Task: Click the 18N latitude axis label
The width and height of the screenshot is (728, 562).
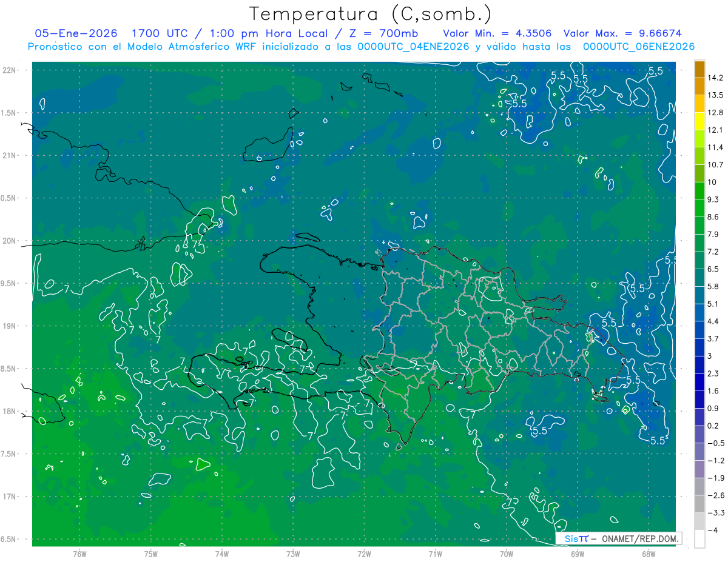Action: (9, 412)
